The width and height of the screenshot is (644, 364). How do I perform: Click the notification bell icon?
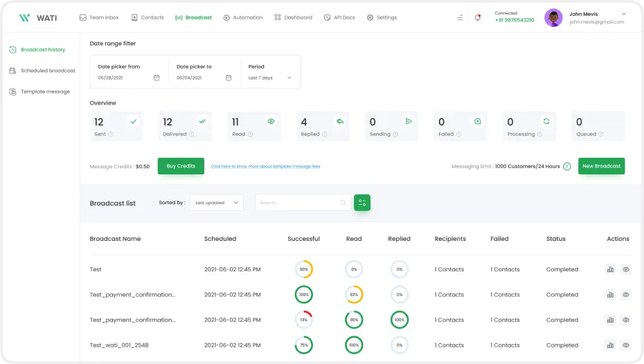point(478,17)
